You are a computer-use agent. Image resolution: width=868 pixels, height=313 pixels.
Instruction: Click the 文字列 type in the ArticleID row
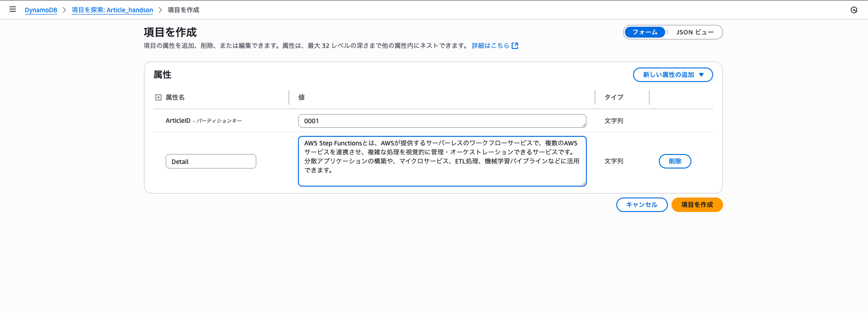pos(614,121)
